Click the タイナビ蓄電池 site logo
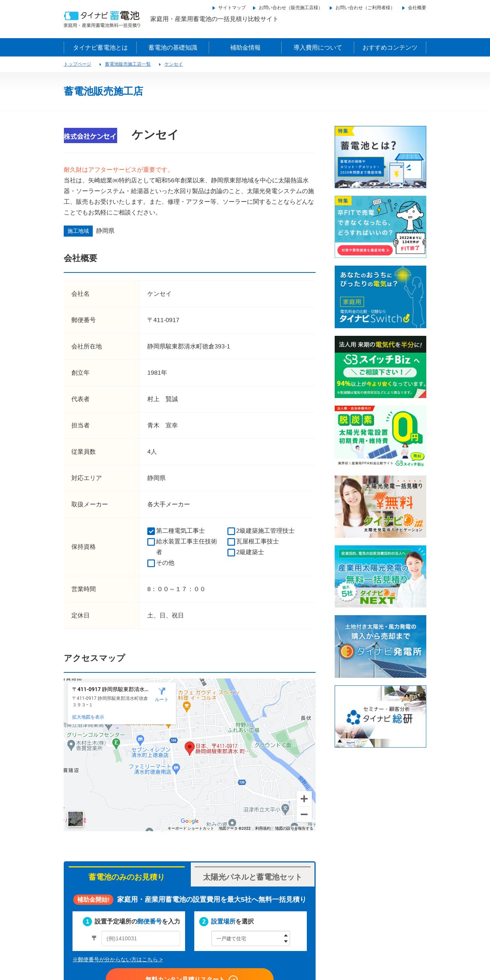Viewport: 490px width, 980px height. pos(102,19)
